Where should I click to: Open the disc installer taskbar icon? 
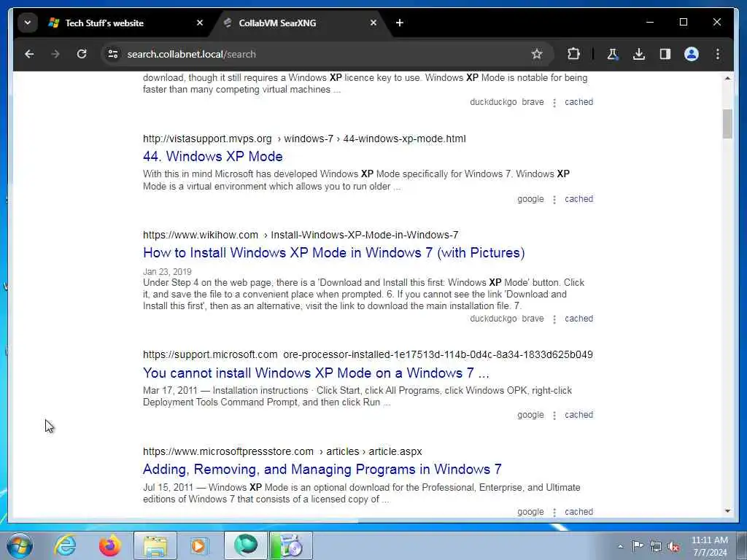tap(291, 545)
